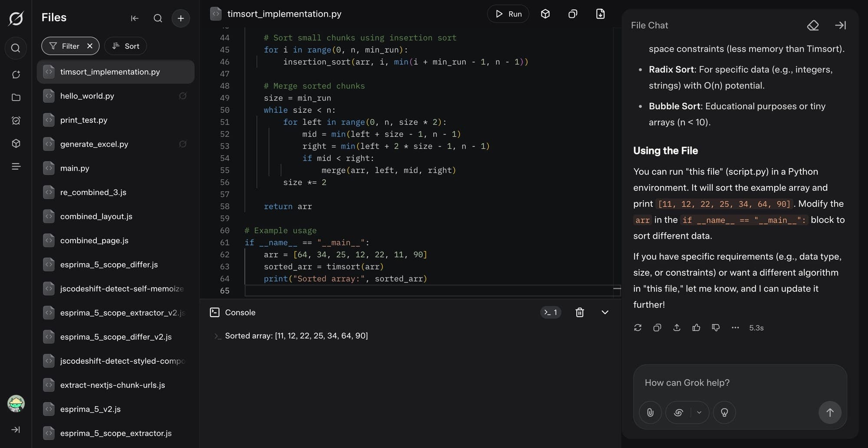Give the response a thumbs down
The image size is (868, 448).
715,328
